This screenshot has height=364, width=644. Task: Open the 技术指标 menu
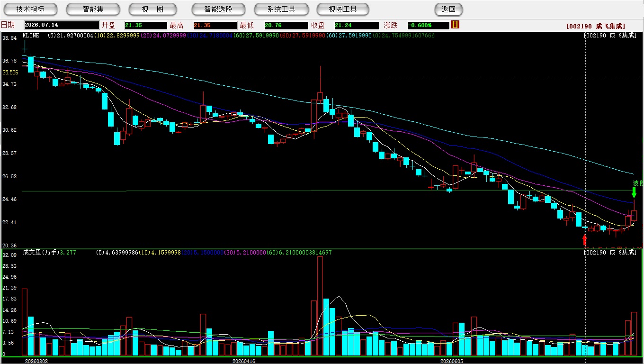[x=30, y=9]
